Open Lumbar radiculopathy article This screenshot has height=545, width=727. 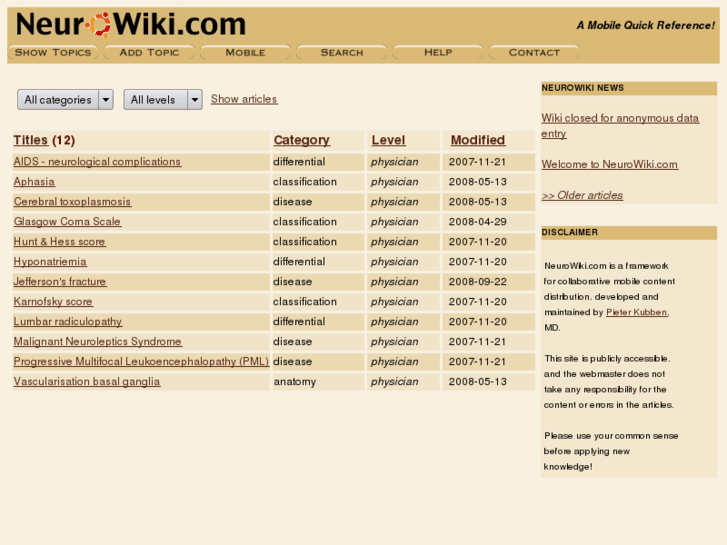[x=68, y=321]
